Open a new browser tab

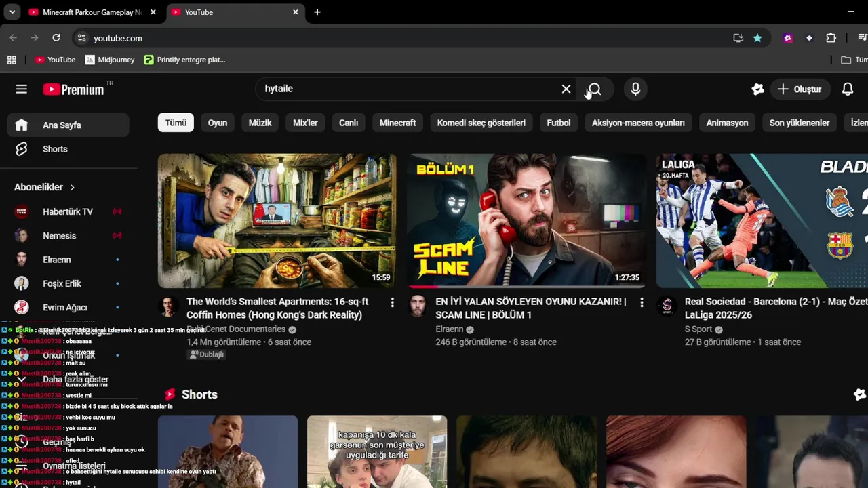pyautogui.click(x=317, y=12)
